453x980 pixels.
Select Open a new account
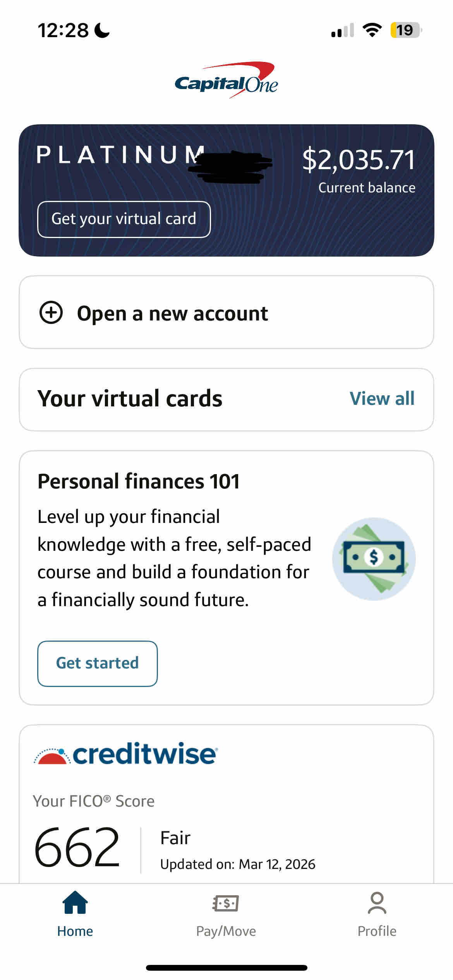coord(172,313)
